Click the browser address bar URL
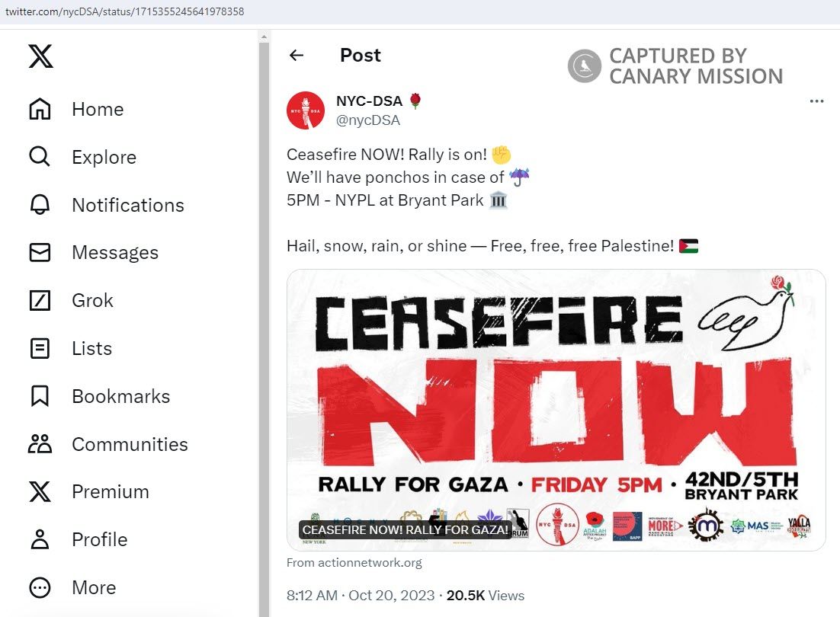The height and width of the screenshot is (617, 840). [125, 11]
